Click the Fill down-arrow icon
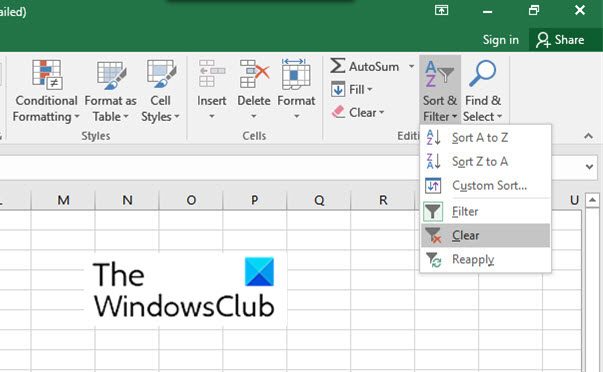 (338, 89)
